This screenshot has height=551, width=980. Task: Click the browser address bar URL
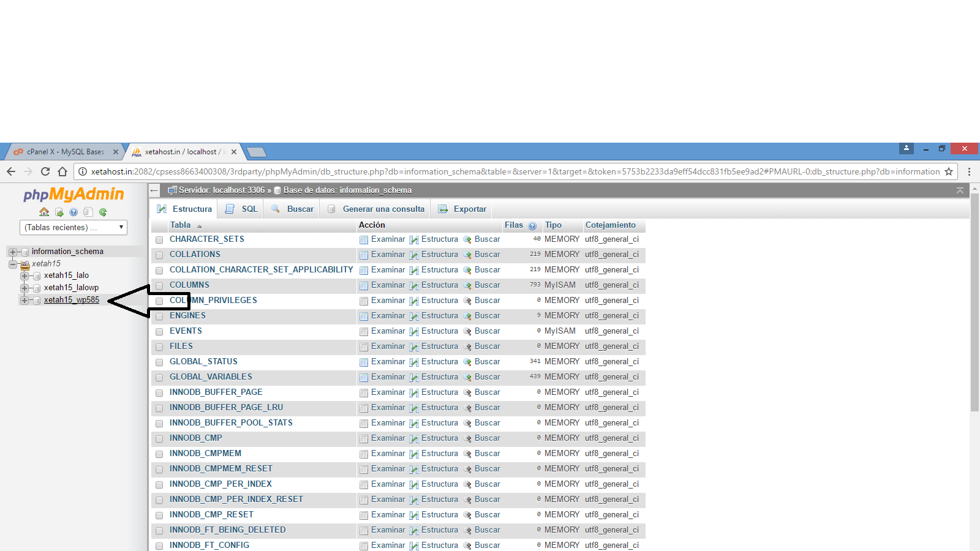(x=514, y=171)
